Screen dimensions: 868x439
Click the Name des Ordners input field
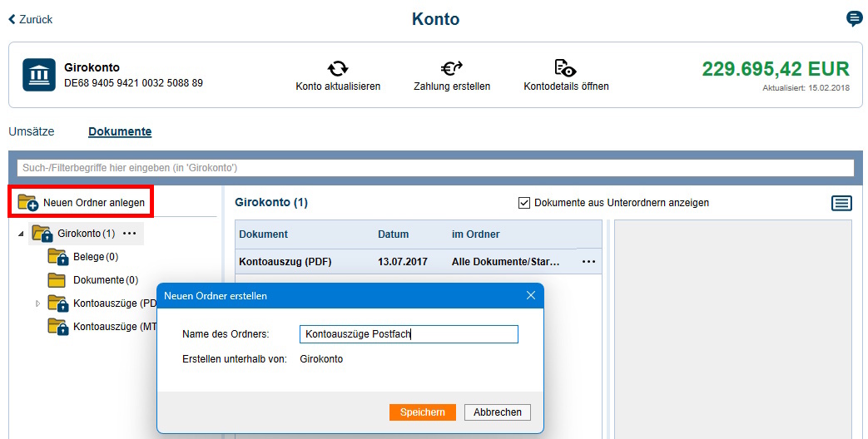[x=408, y=334]
